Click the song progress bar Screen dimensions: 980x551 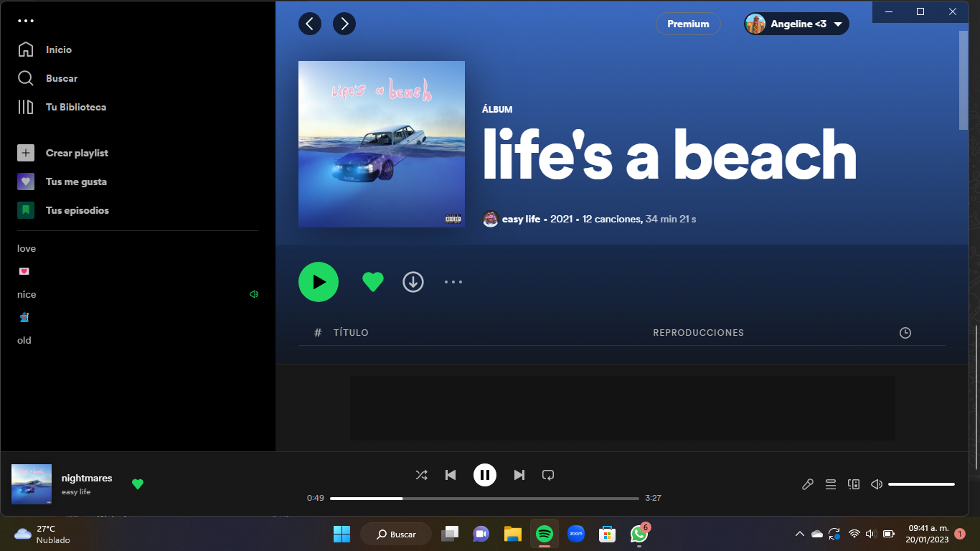[x=484, y=498]
